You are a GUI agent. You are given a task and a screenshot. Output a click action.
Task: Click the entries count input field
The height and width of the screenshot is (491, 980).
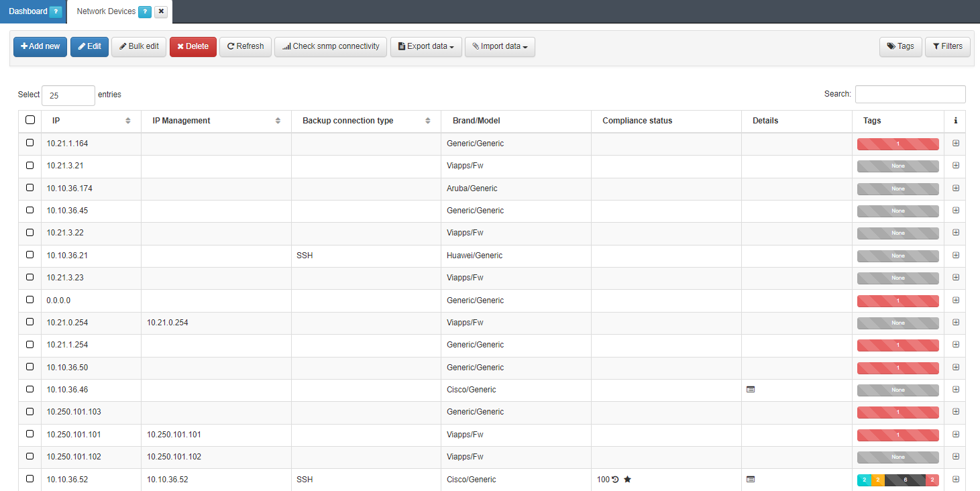click(68, 95)
